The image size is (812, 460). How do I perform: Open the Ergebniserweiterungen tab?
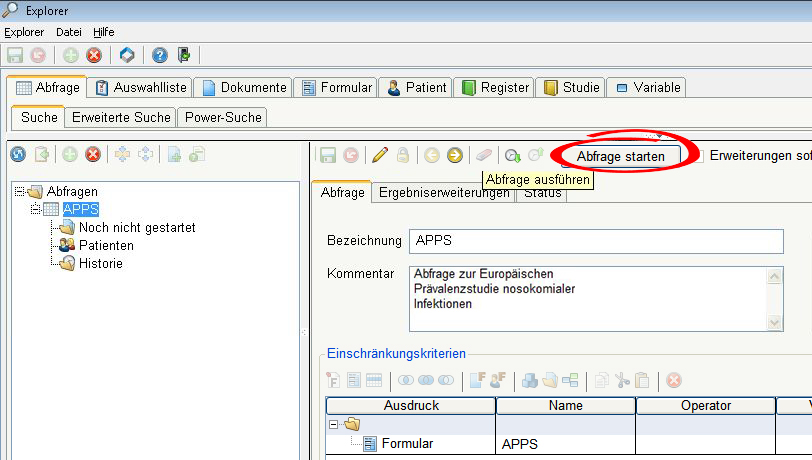pos(444,193)
